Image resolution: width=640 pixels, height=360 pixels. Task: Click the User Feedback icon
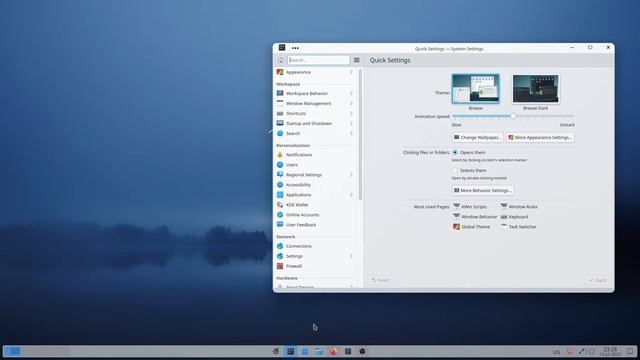280,224
